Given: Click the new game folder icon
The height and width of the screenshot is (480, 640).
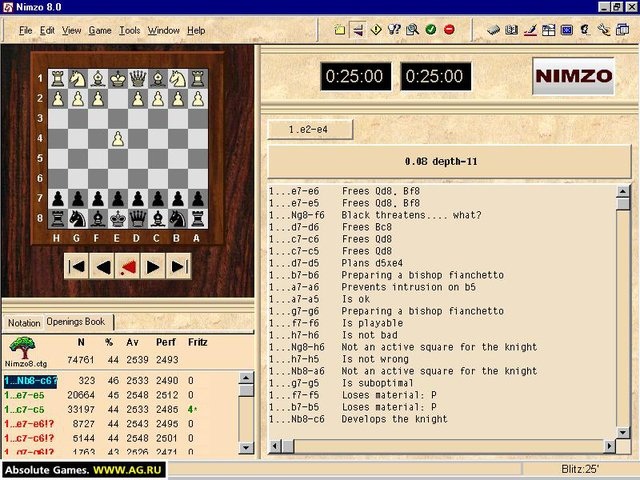Looking at the screenshot, I should point(340,29).
